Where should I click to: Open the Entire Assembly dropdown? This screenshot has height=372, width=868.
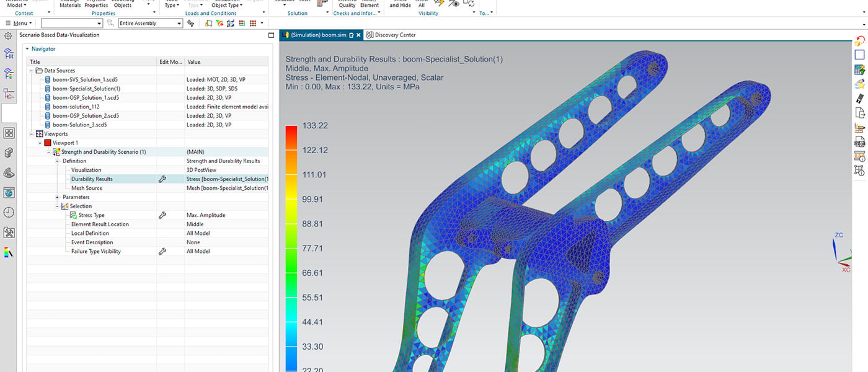(x=150, y=23)
